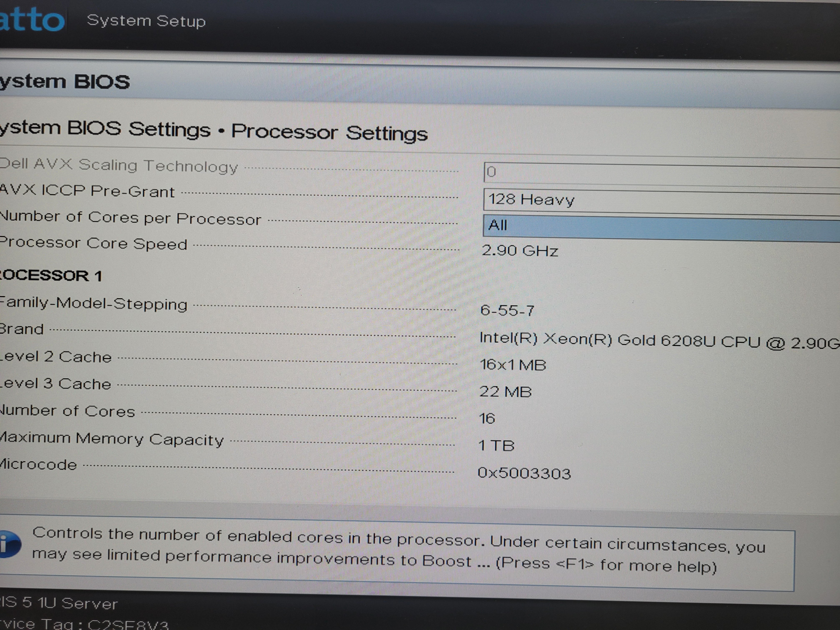Click the 6-55-7 stepping value
The height and width of the screenshot is (630, 840).
[x=507, y=310]
